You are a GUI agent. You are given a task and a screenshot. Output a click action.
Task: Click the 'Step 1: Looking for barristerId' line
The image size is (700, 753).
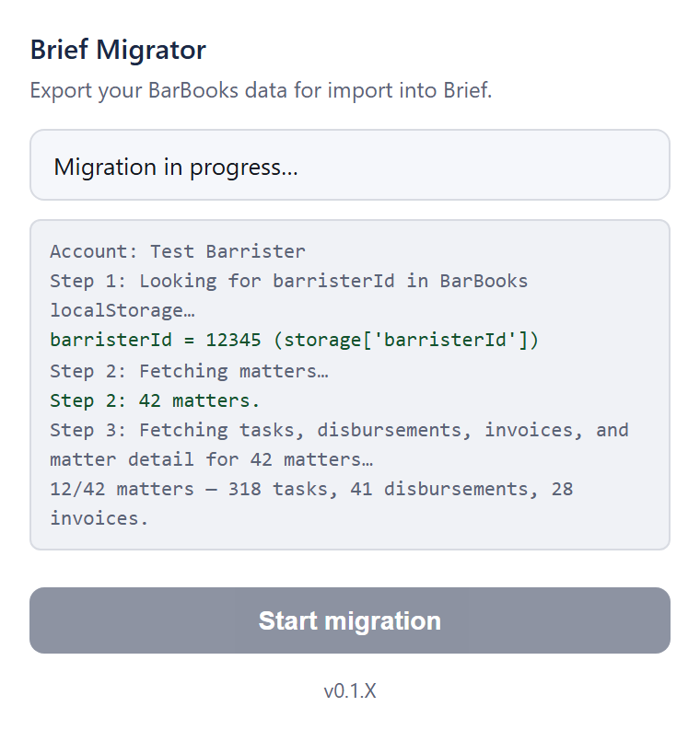pyautogui.click(x=288, y=295)
